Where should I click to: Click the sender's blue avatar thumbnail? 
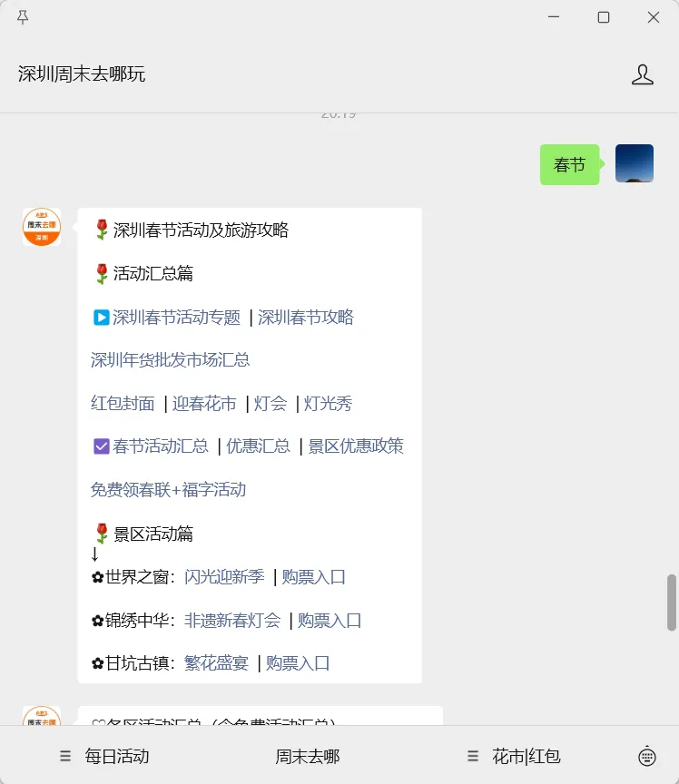point(634,163)
